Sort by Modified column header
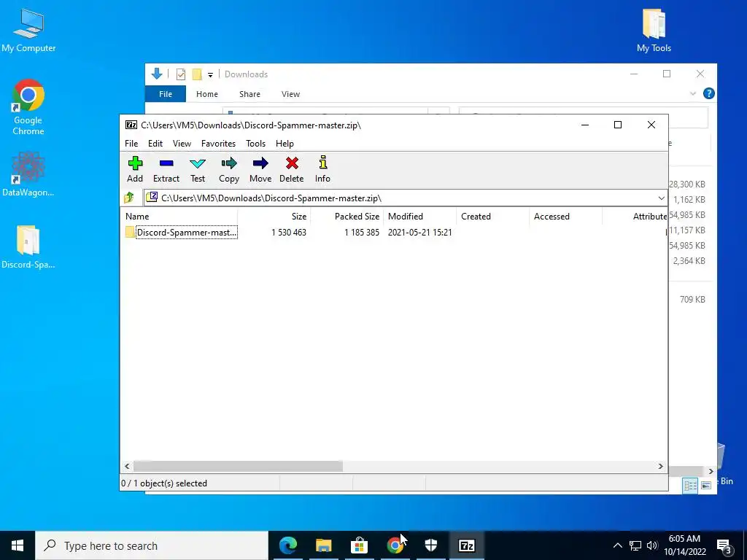Screen dimensions: 747x560 tap(420, 216)
